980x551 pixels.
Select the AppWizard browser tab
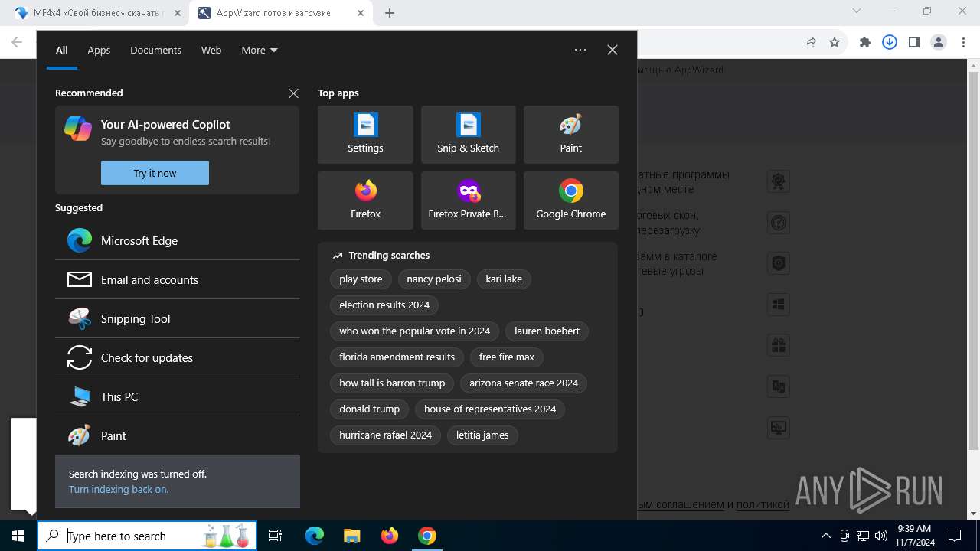pos(280,13)
